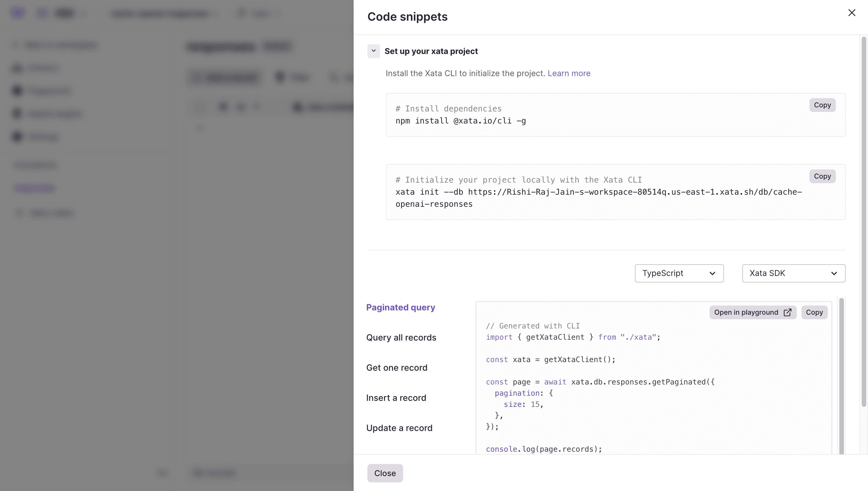868x491 pixels.
Task: Click the 'console.log(page.records);' line
Action: [x=544, y=449]
